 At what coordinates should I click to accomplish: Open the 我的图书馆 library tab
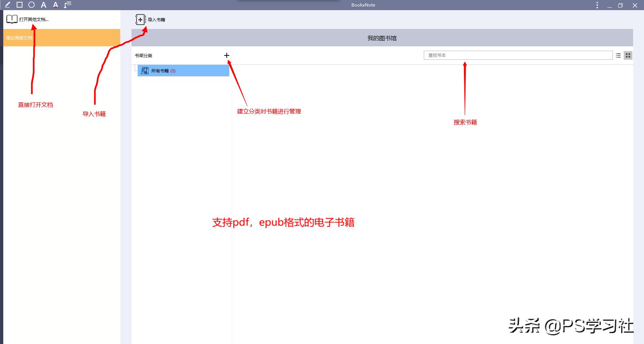(x=381, y=38)
